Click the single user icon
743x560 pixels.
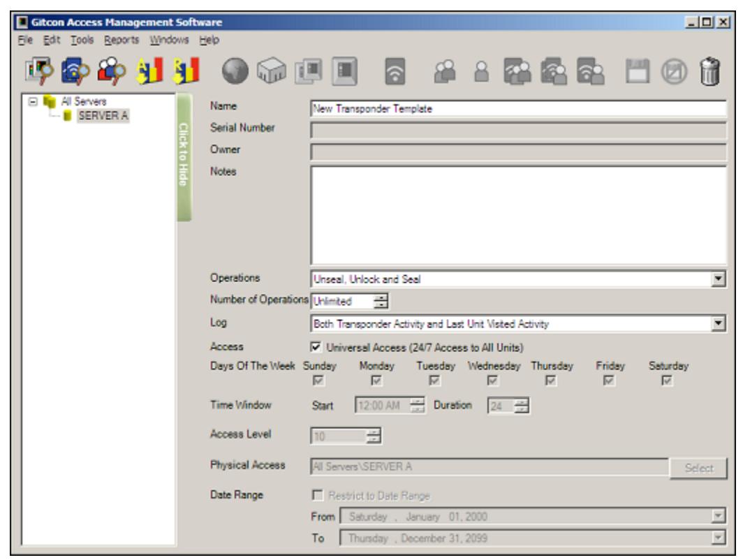pos(482,71)
